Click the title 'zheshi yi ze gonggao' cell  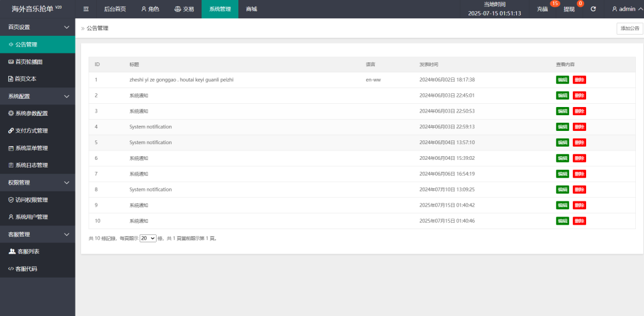pos(181,80)
